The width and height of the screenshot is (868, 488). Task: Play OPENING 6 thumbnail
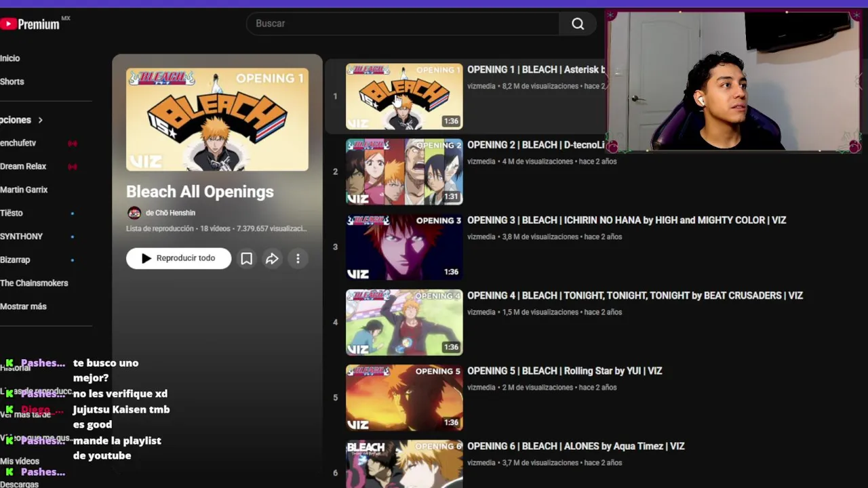404,464
